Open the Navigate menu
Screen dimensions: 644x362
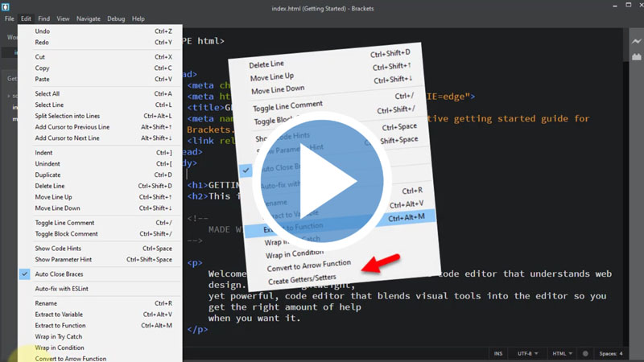point(88,19)
